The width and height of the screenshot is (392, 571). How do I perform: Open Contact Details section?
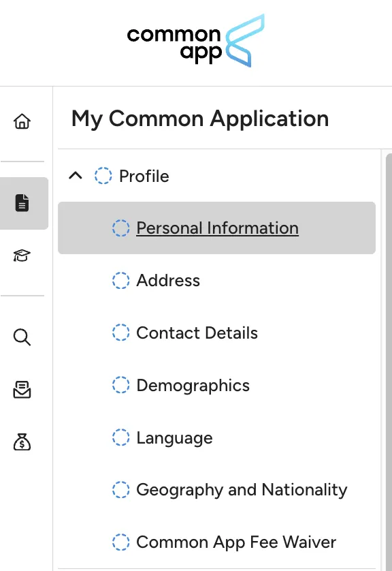[x=197, y=333]
